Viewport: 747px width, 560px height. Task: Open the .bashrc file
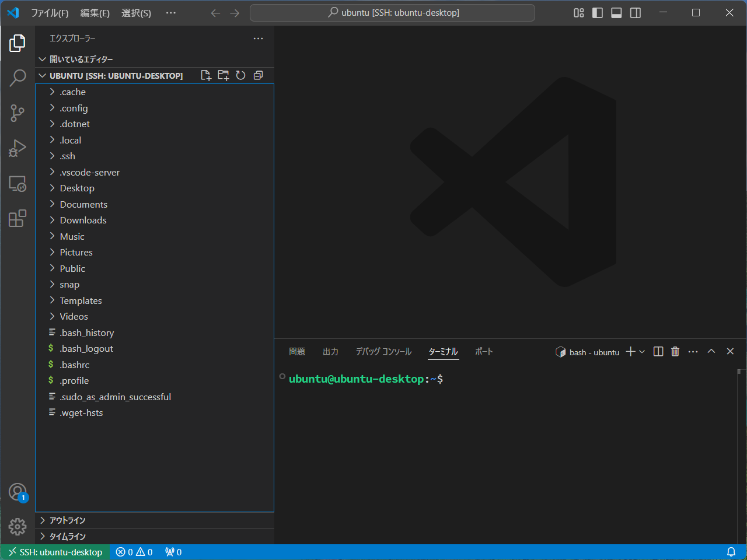click(x=155, y=365)
